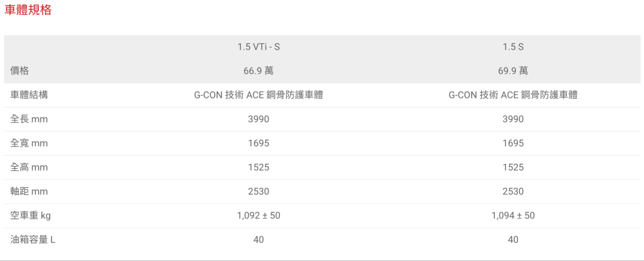Click the 車體規格 section heading
This screenshot has width=644, height=261.
click(28, 10)
